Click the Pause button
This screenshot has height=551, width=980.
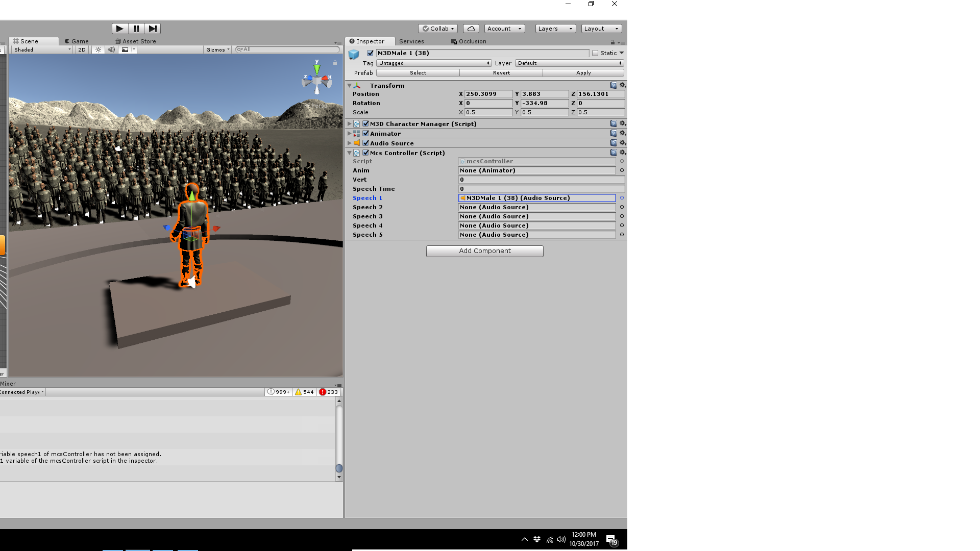(x=136, y=29)
